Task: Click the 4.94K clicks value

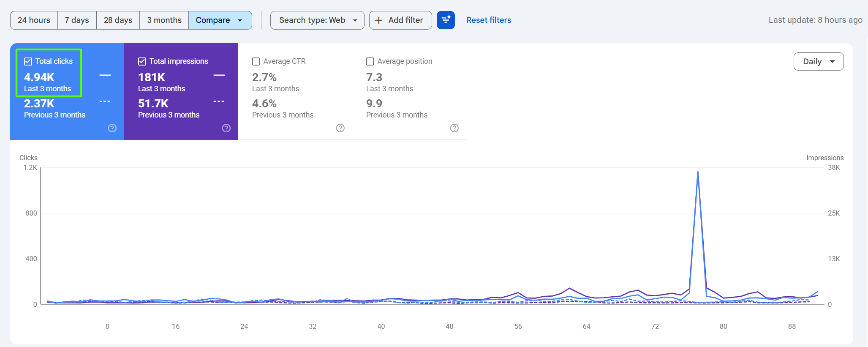Action: (x=39, y=77)
